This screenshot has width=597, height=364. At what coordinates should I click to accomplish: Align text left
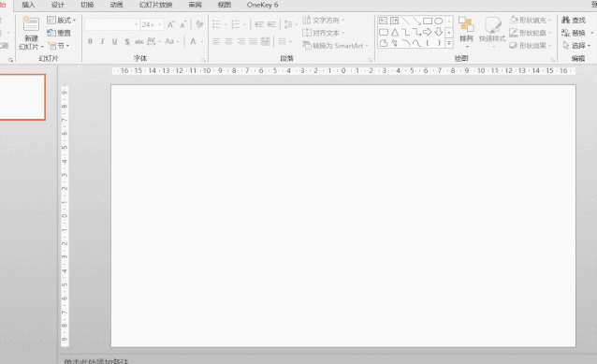point(217,41)
